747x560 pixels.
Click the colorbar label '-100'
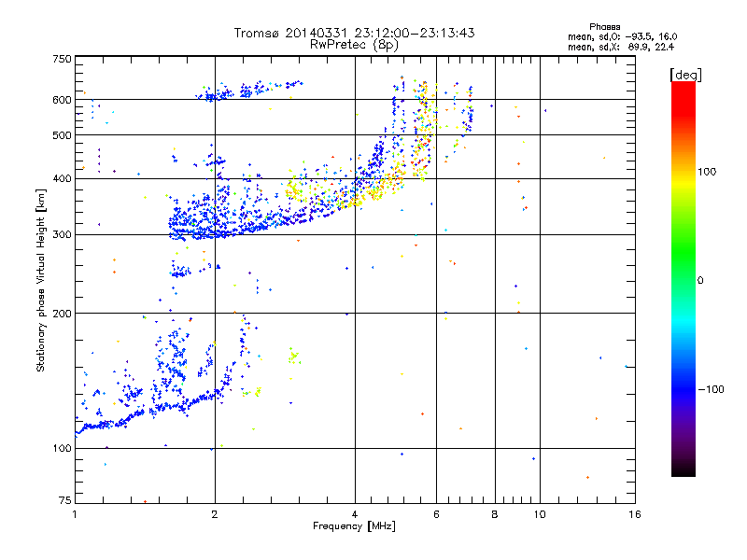(x=711, y=389)
